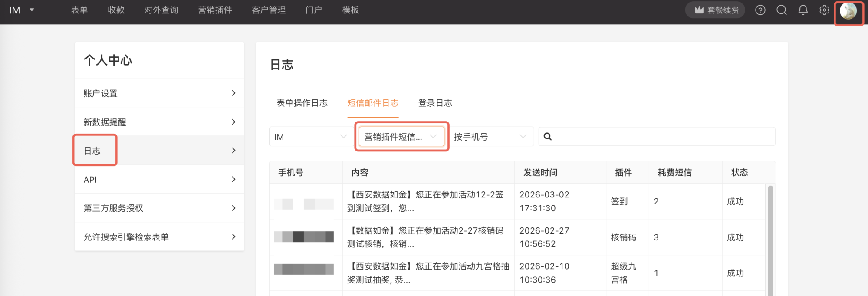Expand the IM workspace switcher arrow
Image resolution: width=868 pixels, height=296 pixels.
click(x=32, y=10)
